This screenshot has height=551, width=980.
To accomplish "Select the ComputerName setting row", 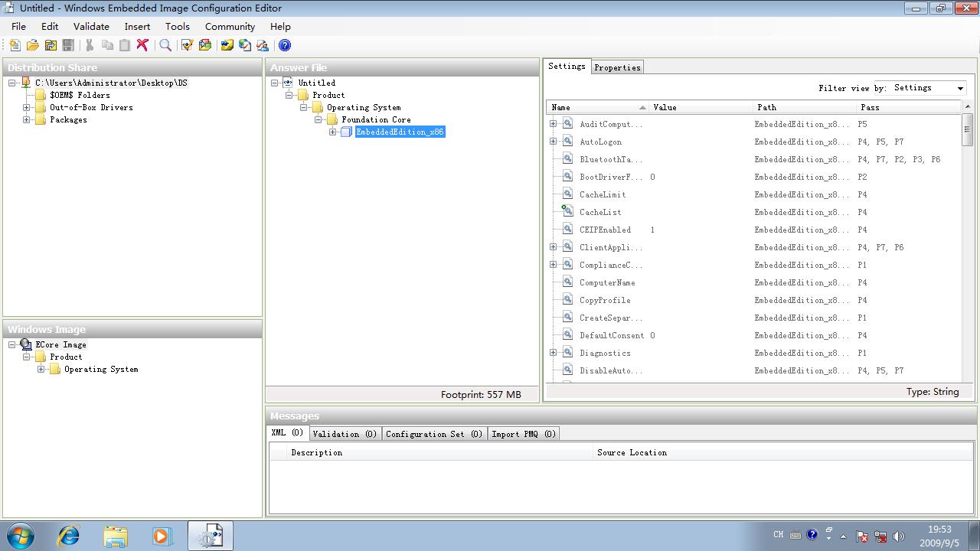I will coord(754,282).
